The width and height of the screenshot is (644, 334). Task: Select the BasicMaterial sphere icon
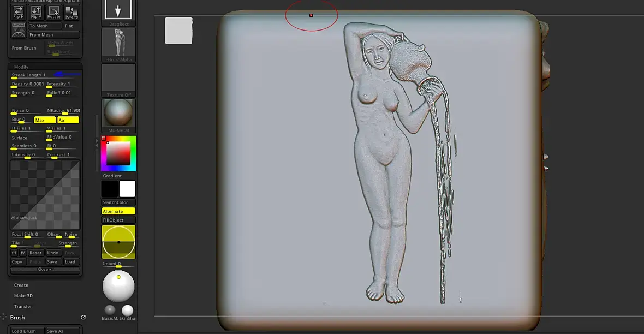point(110,310)
